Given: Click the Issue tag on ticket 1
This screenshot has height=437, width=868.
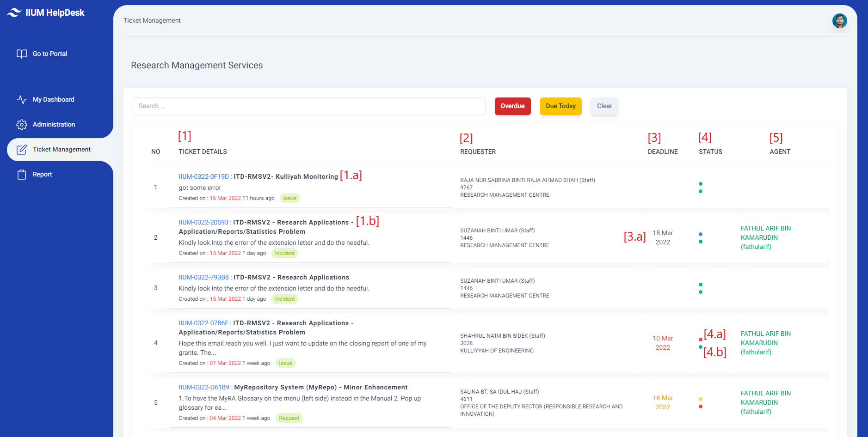Looking at the screenshot, I should [290, 198].
